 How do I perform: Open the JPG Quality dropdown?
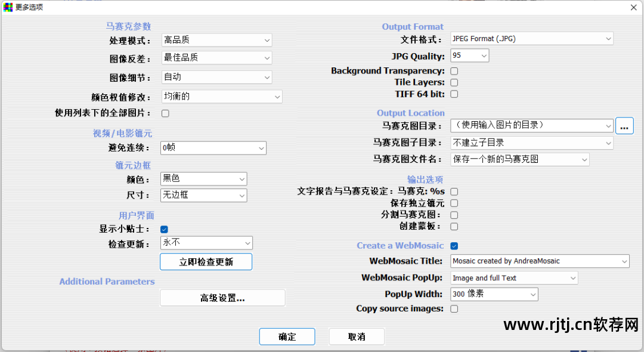(469, 55)
